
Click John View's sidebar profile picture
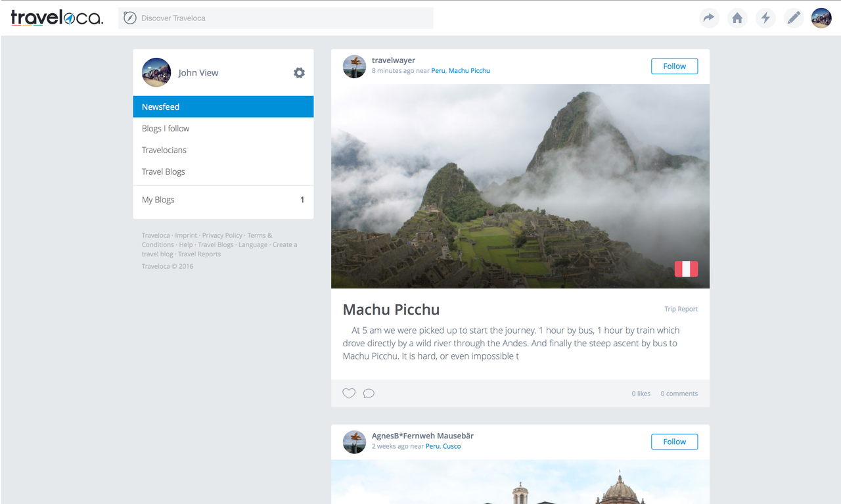[x=156, y=72]
